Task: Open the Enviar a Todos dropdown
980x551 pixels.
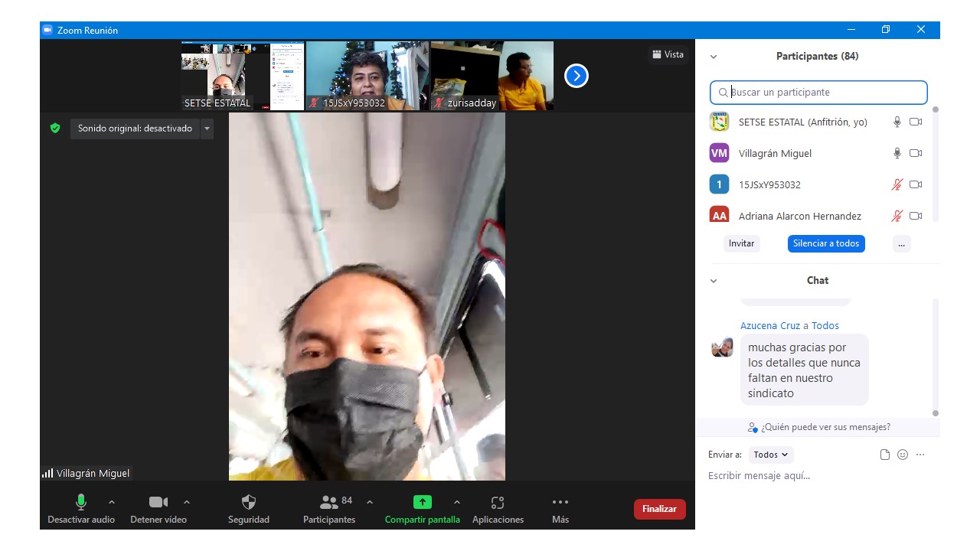Action: [771, 455]
